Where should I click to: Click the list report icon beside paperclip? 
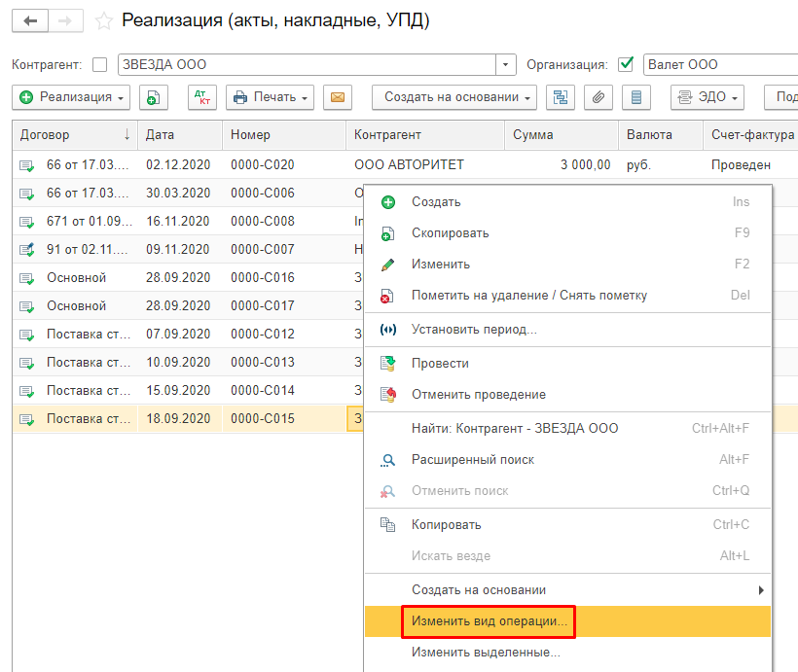point(636,97)
